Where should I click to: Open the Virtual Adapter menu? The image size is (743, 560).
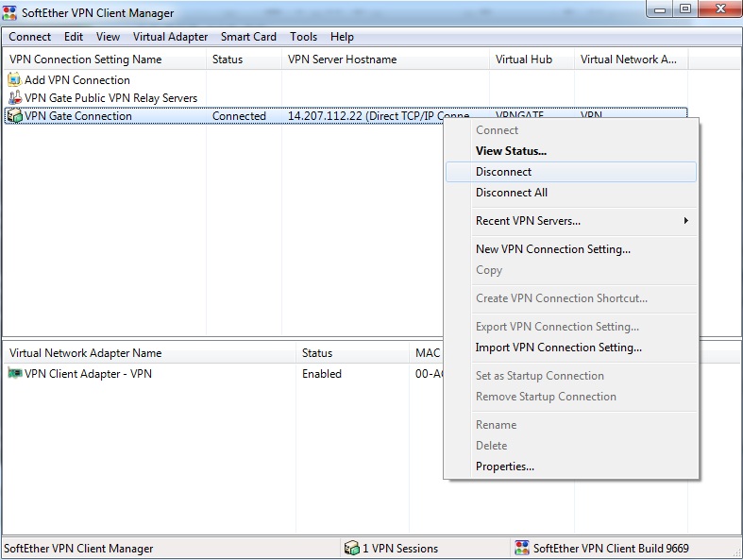point(170,37)
